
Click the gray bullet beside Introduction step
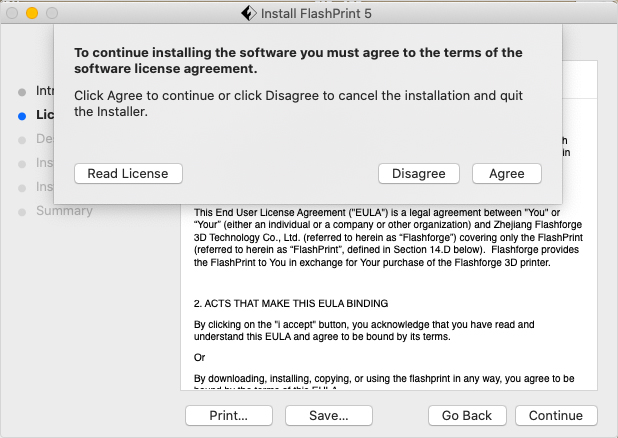22,91
